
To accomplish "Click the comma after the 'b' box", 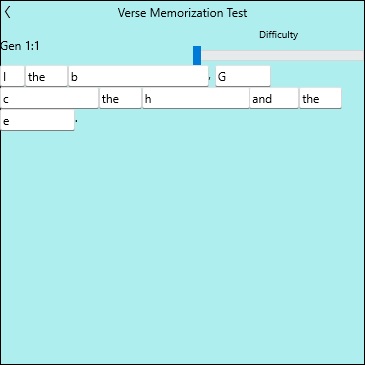I will [210, 79].
